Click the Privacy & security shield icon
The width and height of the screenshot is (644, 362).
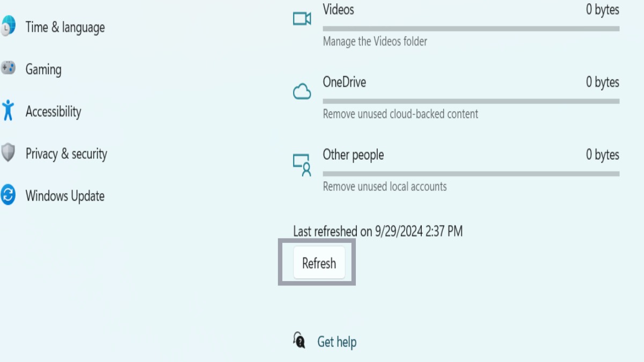(x=8, y=153)
